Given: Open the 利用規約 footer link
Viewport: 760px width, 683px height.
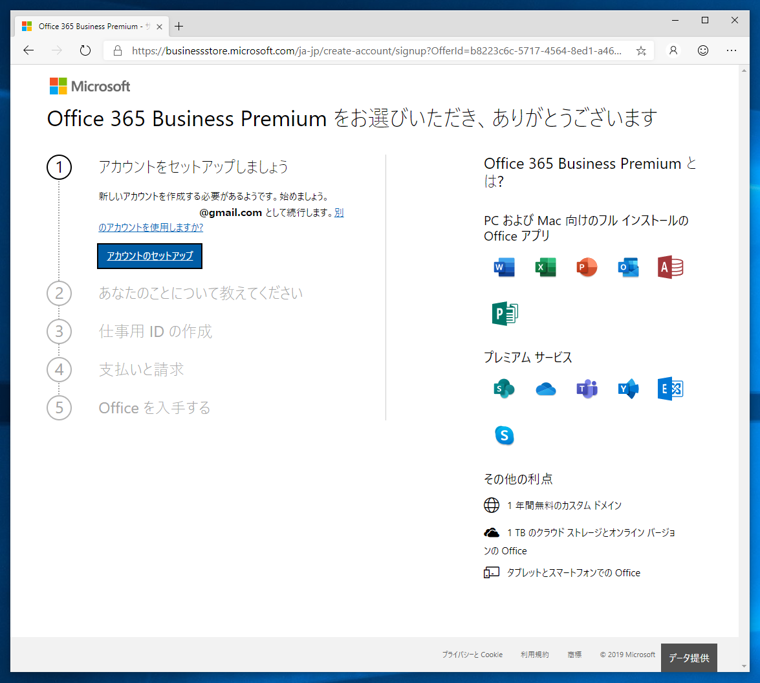Looking at the screenshot, I should pyautogui.click(x=535, y=654).
